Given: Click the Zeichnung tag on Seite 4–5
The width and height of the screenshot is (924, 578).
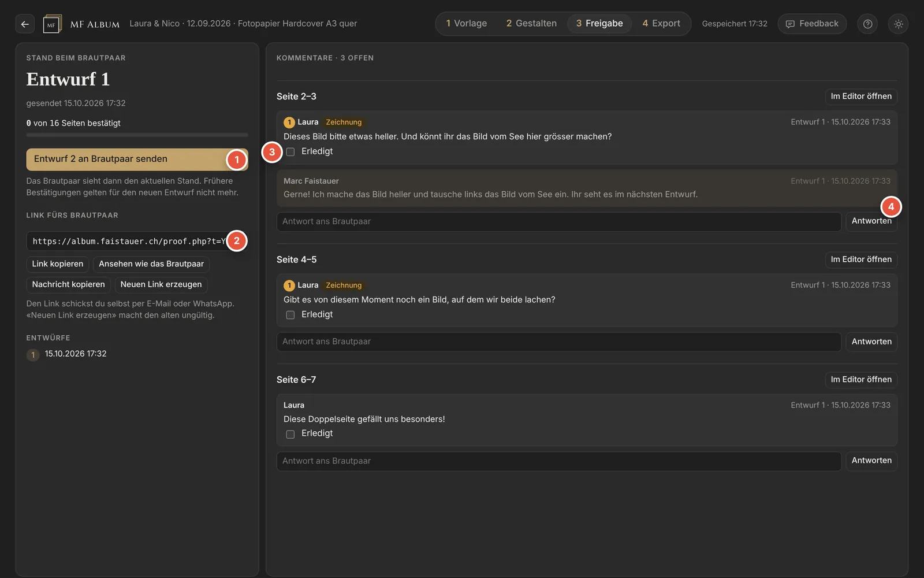Looking at the screenshot, I should pyautogui.click(x=344, y=286).
